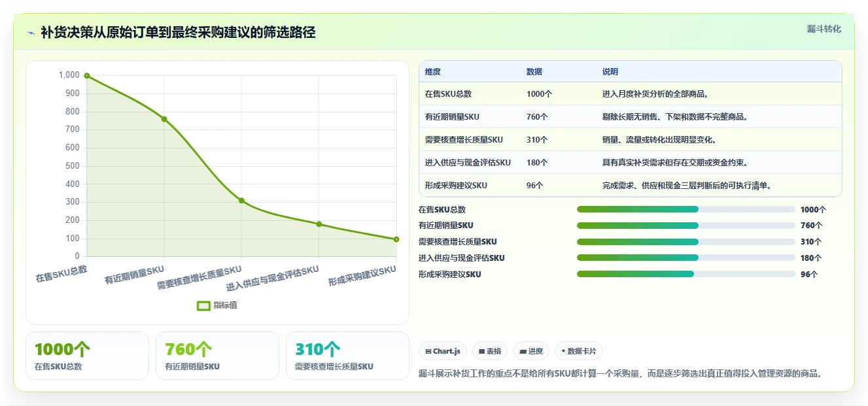Click the 1000个 value beside the progress bar
This screenshot has height=406, width=868.
tap(813, 210)
